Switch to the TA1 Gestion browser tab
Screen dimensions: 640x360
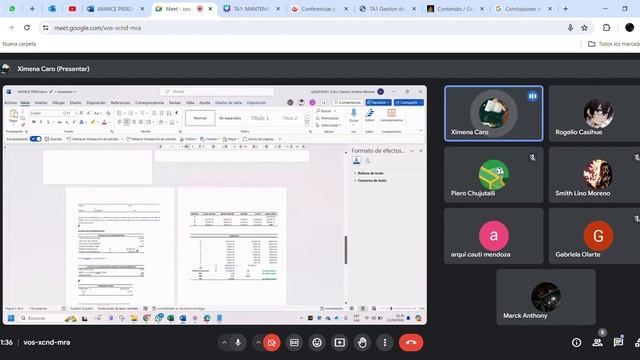[386, 9]
